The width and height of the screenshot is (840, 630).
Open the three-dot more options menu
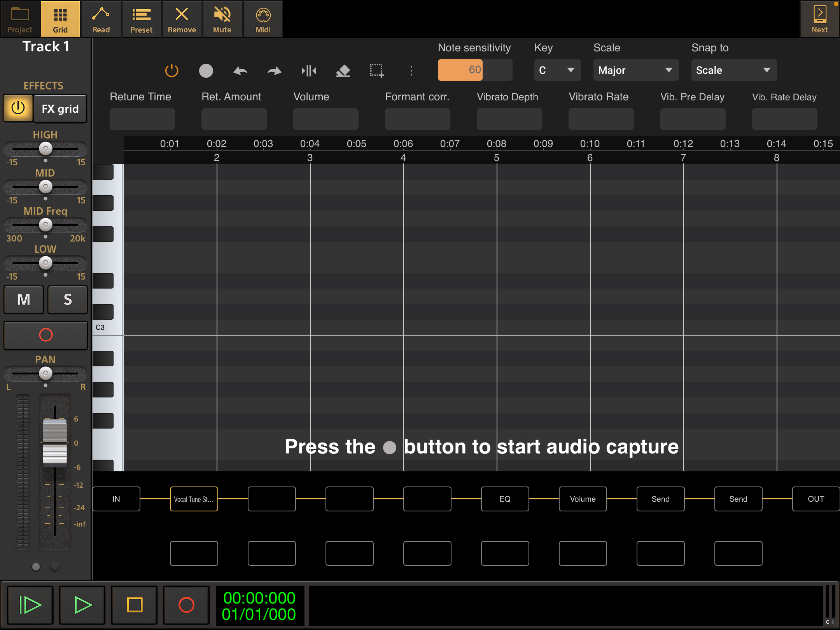click(411, 71)
